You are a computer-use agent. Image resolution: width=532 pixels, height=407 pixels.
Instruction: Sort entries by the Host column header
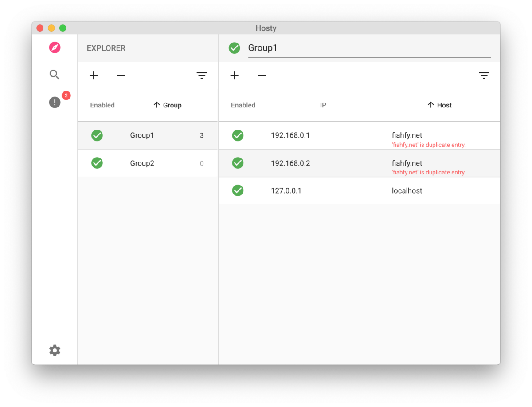[440, 105]
